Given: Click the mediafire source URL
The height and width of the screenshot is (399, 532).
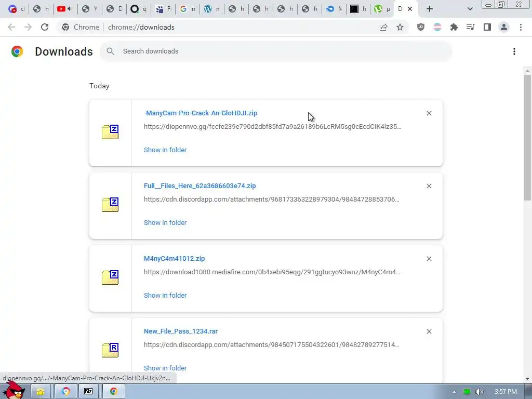Looking at the screenshot, I should coord(272,272).
